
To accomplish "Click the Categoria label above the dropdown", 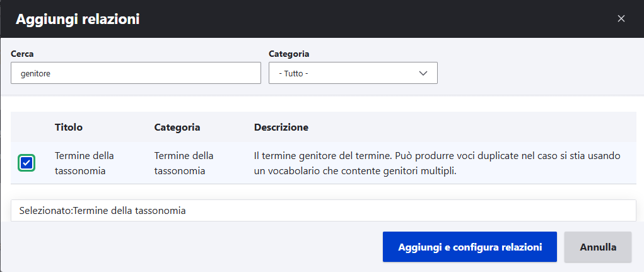I will tap(289, 54).
